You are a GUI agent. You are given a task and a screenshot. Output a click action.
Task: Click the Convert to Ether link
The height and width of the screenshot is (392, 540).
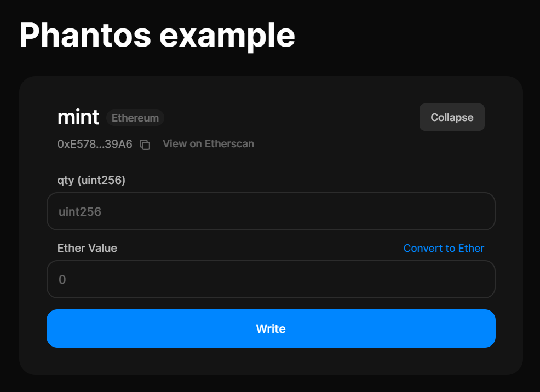click(x=444, y=248)
